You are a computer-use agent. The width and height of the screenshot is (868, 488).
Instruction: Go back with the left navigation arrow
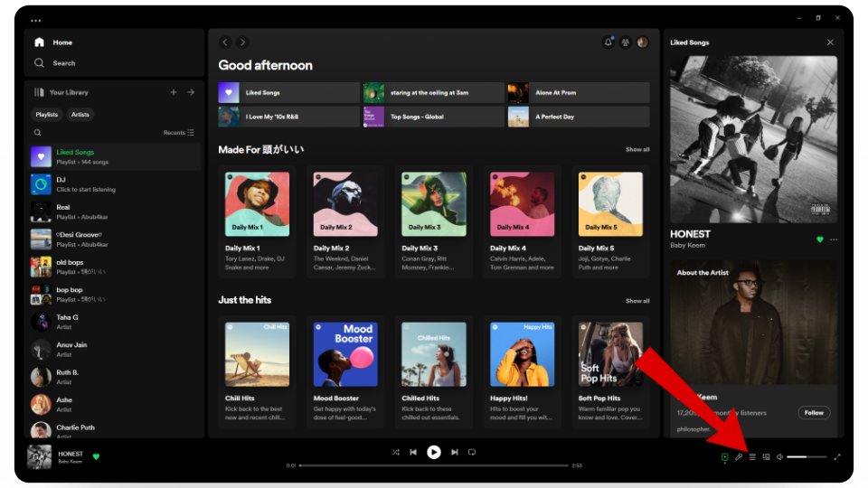225,42
